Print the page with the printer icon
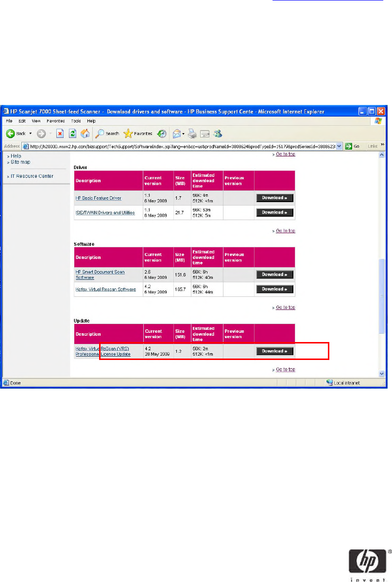The image size is (392, 582). point(192,134)
